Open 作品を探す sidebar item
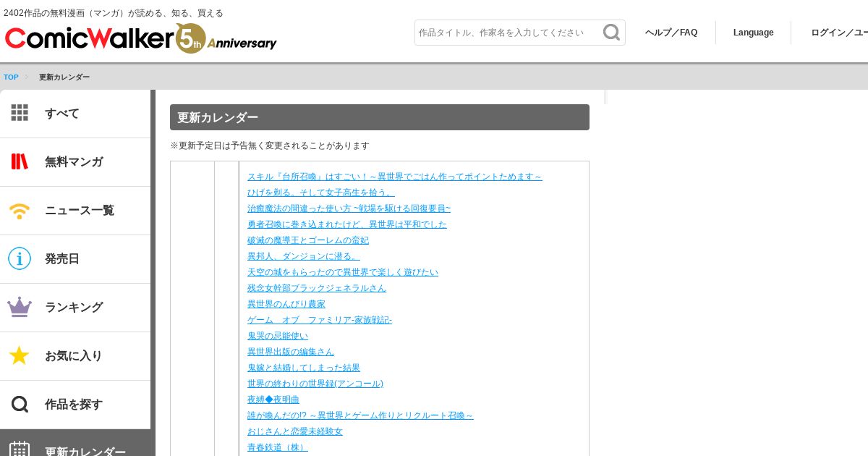 click(x=75, y=405)
